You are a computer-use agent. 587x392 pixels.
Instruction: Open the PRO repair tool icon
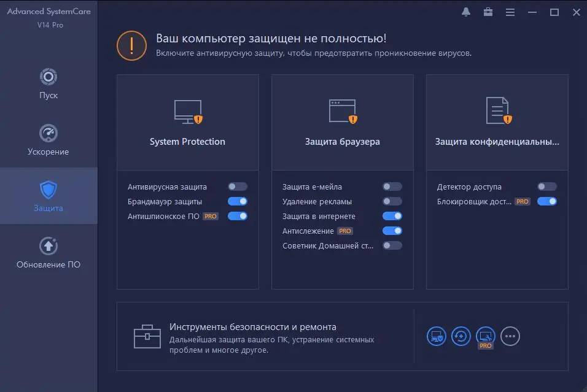(x=485, y=335)
